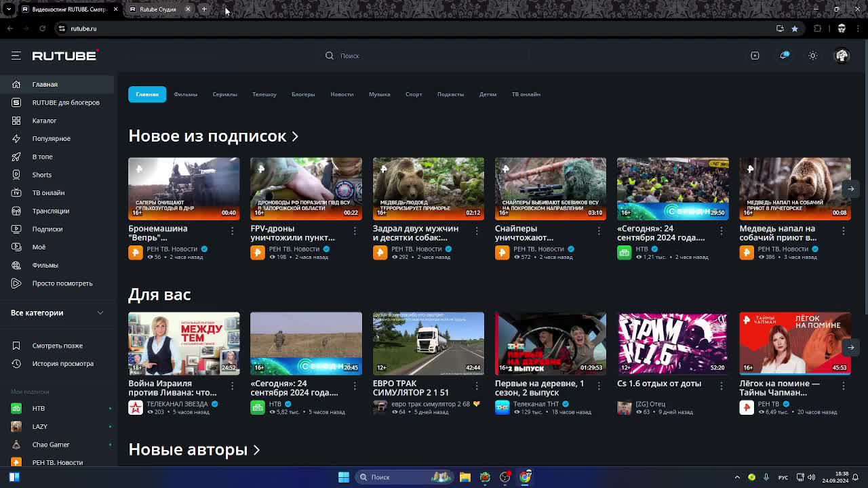The image size is (868, 488).
Task: Click the search magnifier icon
Action: pyautogui.click(x=330, y=56)
